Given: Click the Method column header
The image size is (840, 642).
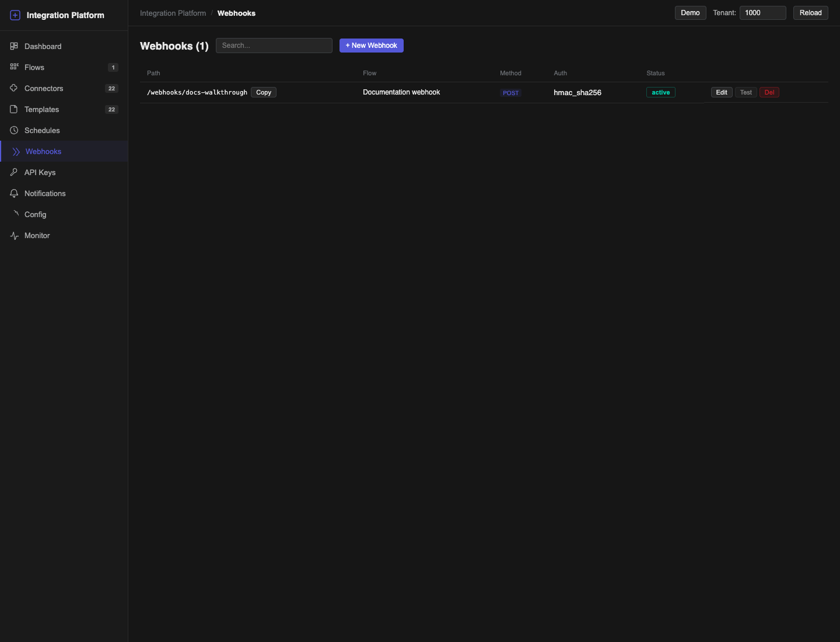Looking at the screenshot, I should pos(510,73).
